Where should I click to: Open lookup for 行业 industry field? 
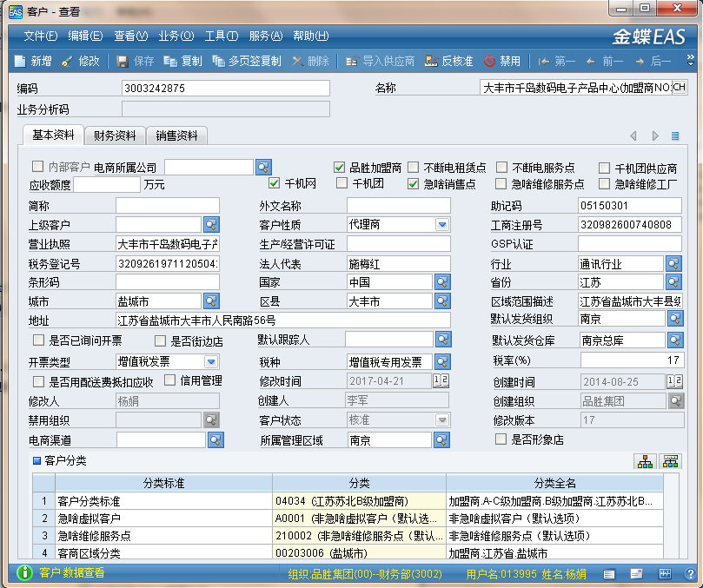[x=674, y=263]
